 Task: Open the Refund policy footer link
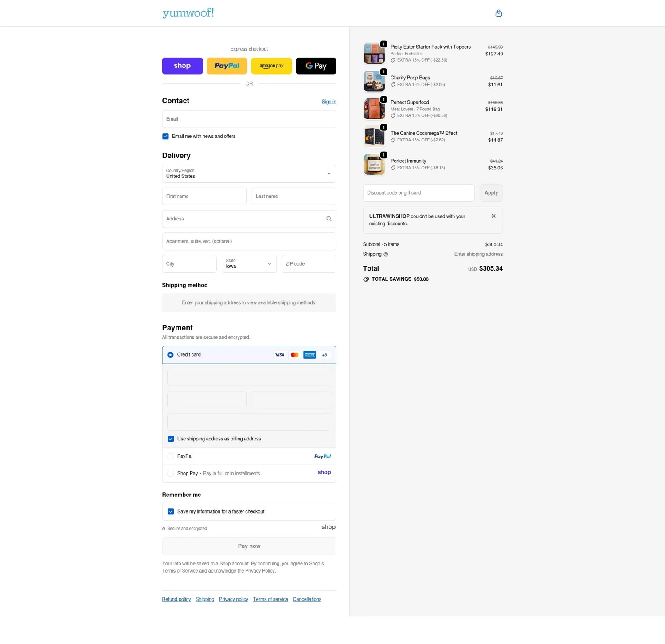176,599
